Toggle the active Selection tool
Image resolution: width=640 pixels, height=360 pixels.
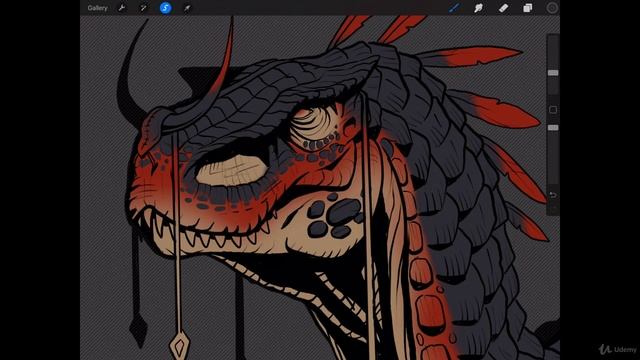click(x=165, y=8)
